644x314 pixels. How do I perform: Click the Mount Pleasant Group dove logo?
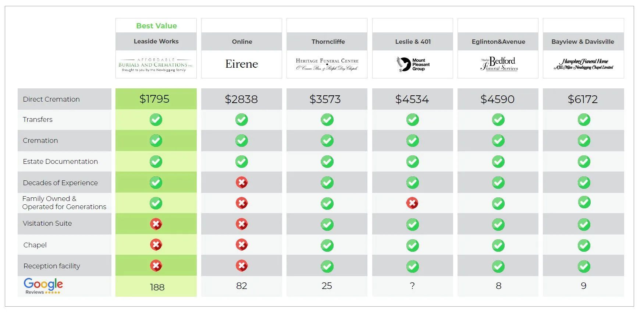click(413, 64)
